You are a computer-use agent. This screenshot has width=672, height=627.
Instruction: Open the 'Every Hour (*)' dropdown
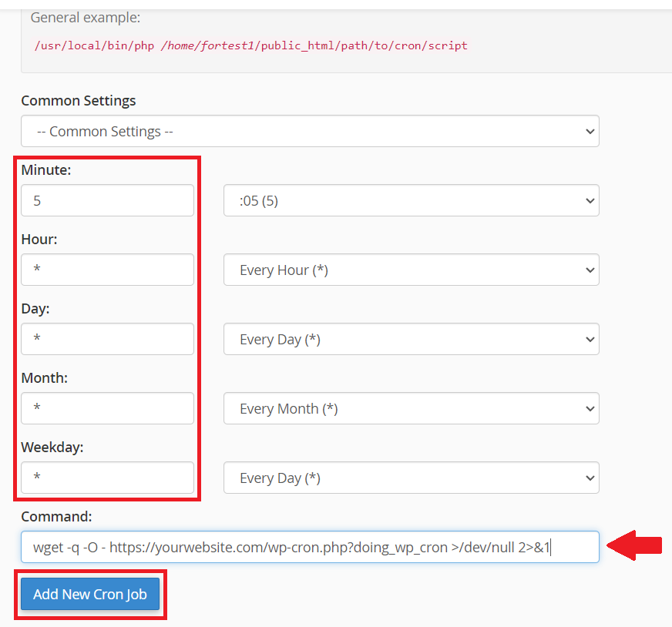(411, 270)
